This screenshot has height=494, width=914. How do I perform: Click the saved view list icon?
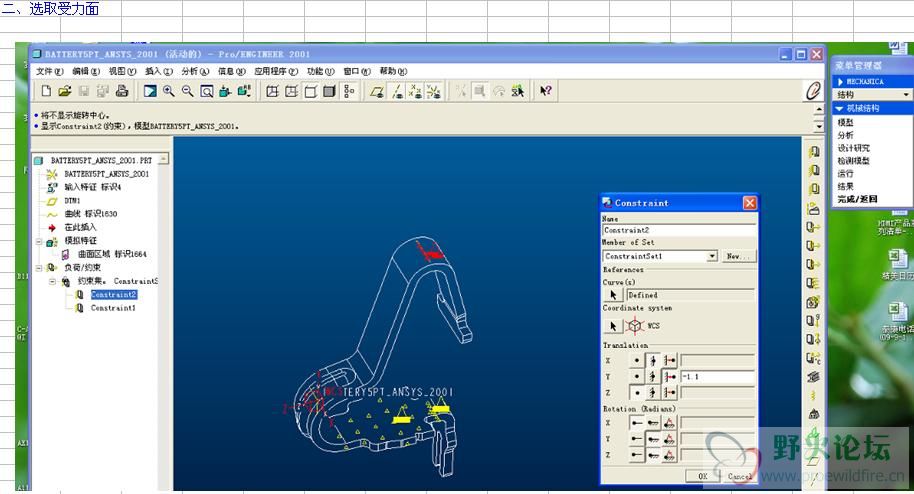244,91
